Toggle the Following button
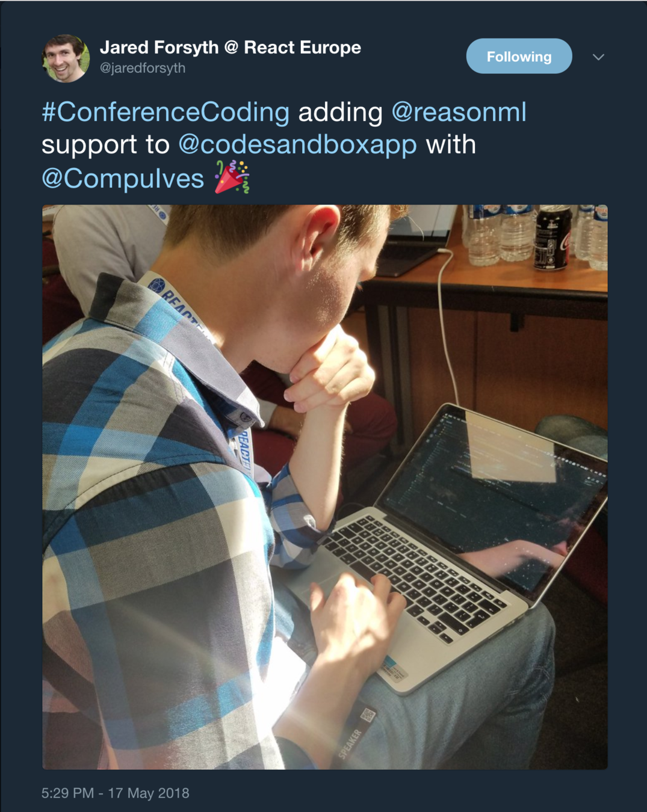This screenshot has height=812, width=647. coord(519,56)
